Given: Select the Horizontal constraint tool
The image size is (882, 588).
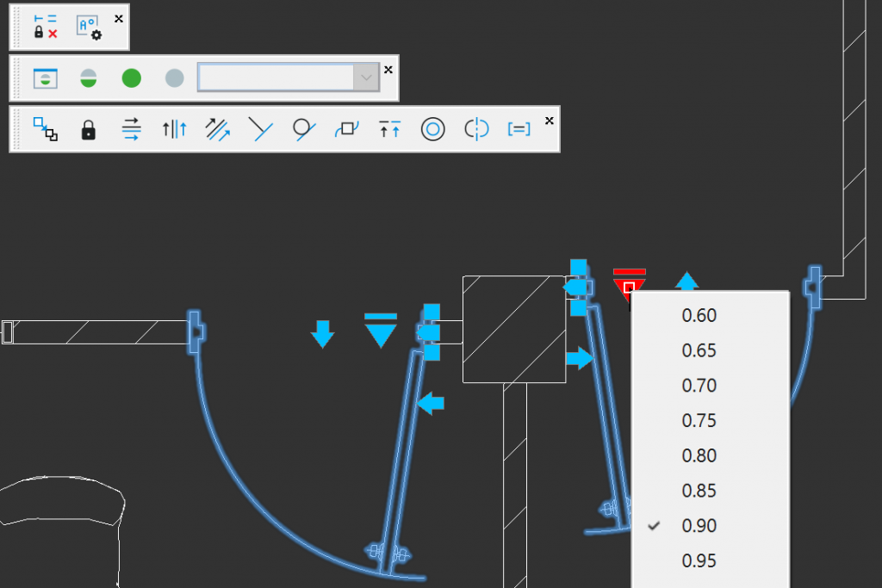Looking at the screenshot, I should tap(131, 129).
